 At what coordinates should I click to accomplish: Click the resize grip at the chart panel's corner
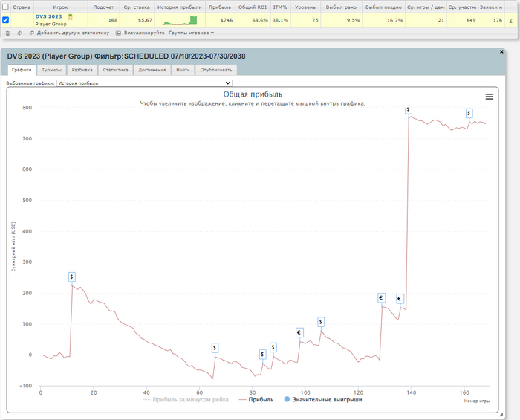501,414
